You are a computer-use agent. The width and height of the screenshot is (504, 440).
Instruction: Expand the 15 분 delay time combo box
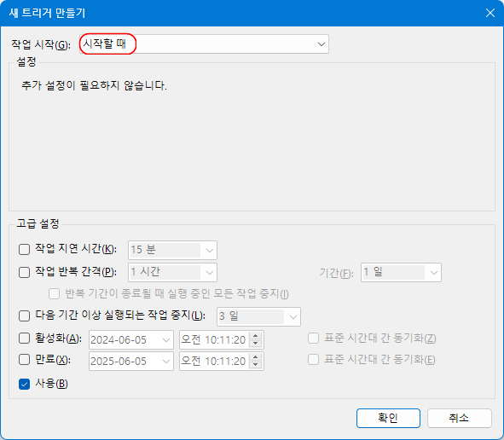[x=172, y=250]
